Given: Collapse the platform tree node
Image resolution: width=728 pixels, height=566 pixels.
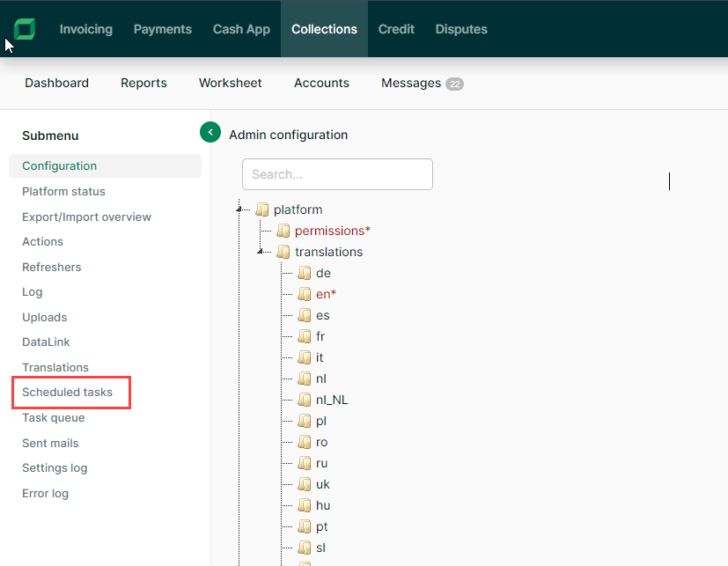Looking at the screenshot, I should coord(239,209).
